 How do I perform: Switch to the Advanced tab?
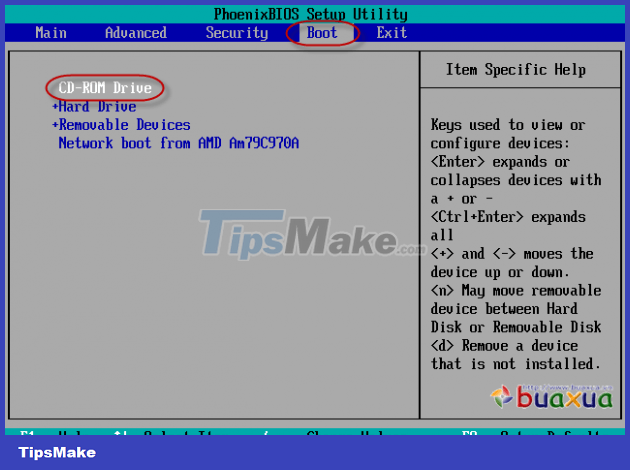click(136, 33)
